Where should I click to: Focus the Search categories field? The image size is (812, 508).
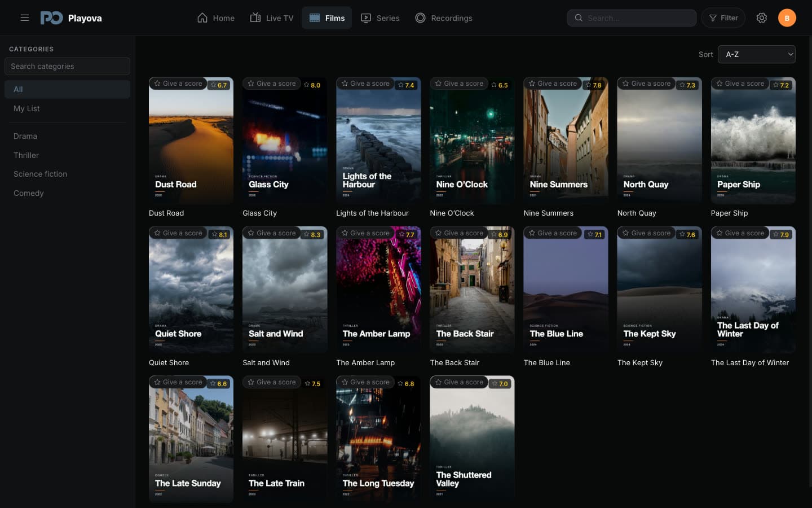tap(67, 66)
